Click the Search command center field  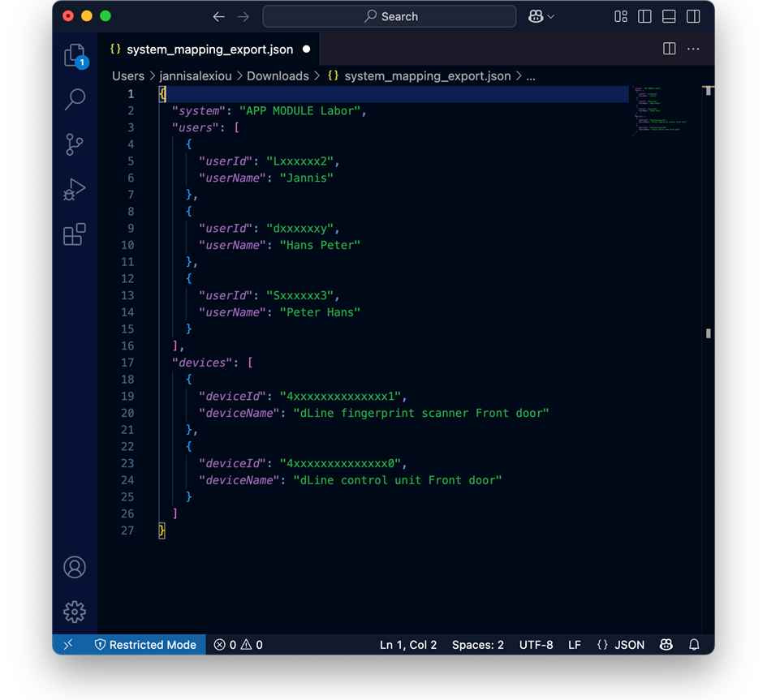click(390, 16)
